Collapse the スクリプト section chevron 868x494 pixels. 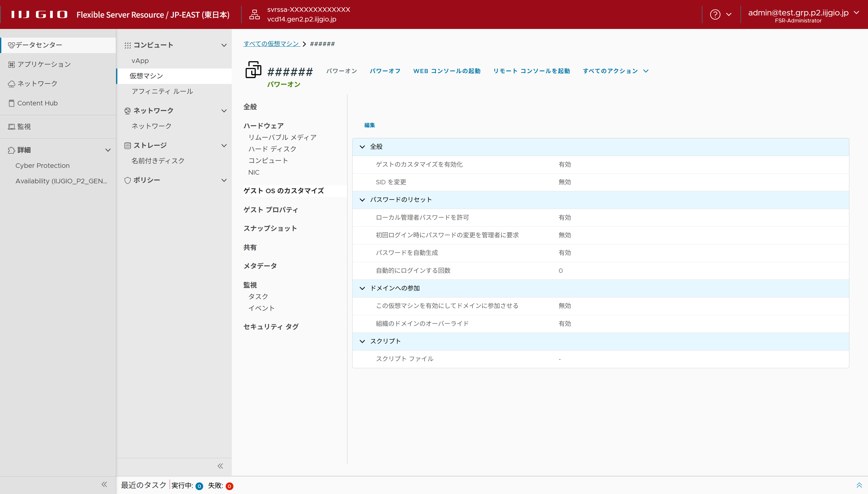pyautogui.click(x=362, y=341)
